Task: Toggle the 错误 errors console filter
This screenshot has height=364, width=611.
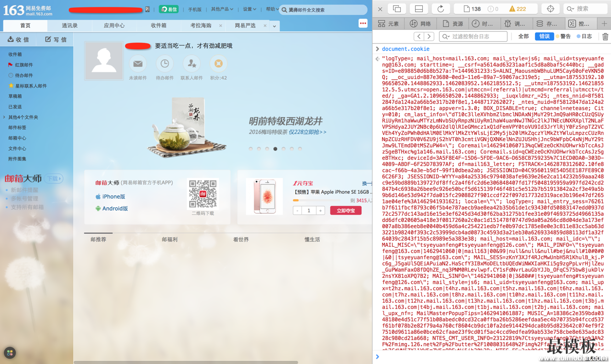Action: 544,36
